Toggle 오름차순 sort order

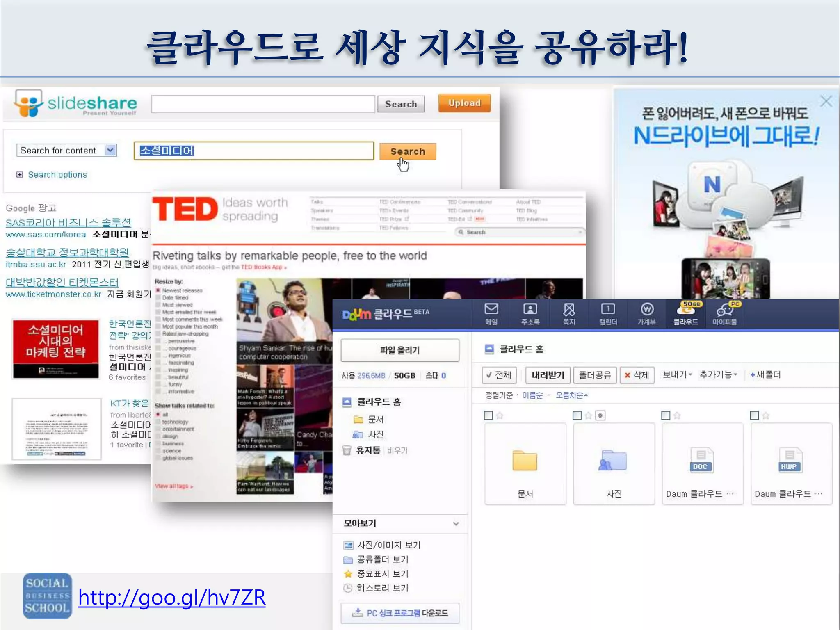572,395
